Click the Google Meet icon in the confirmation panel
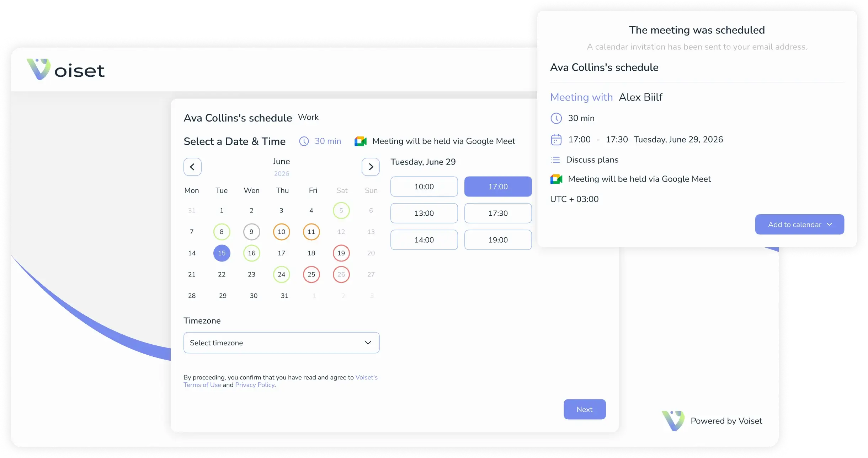This screenshot has height=458, width=868. tap(556, 179)
